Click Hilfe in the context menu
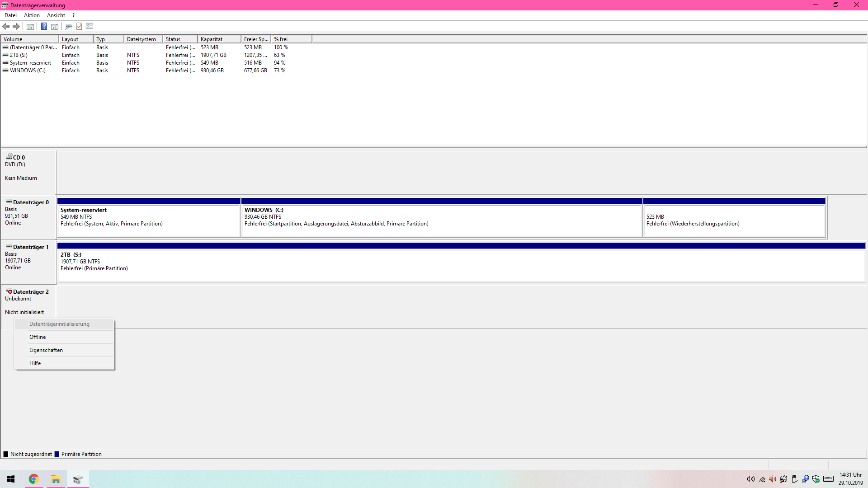868x488 pixels. click(35, 363)
